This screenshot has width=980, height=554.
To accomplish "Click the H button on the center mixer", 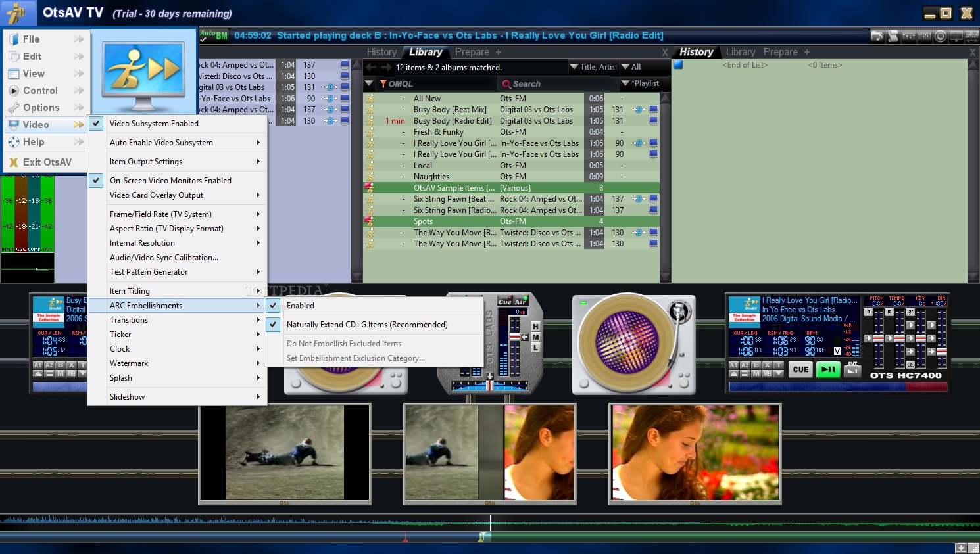I will coord(535,327).
